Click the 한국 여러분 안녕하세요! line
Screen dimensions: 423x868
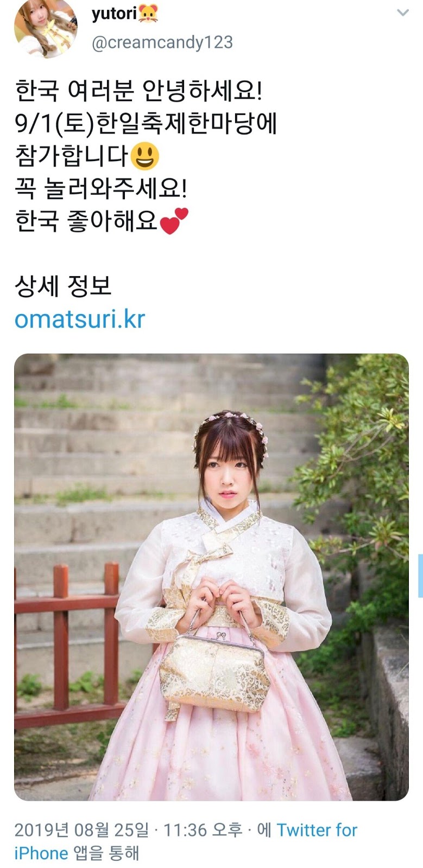pyautogui.click(x=138, y=91)
